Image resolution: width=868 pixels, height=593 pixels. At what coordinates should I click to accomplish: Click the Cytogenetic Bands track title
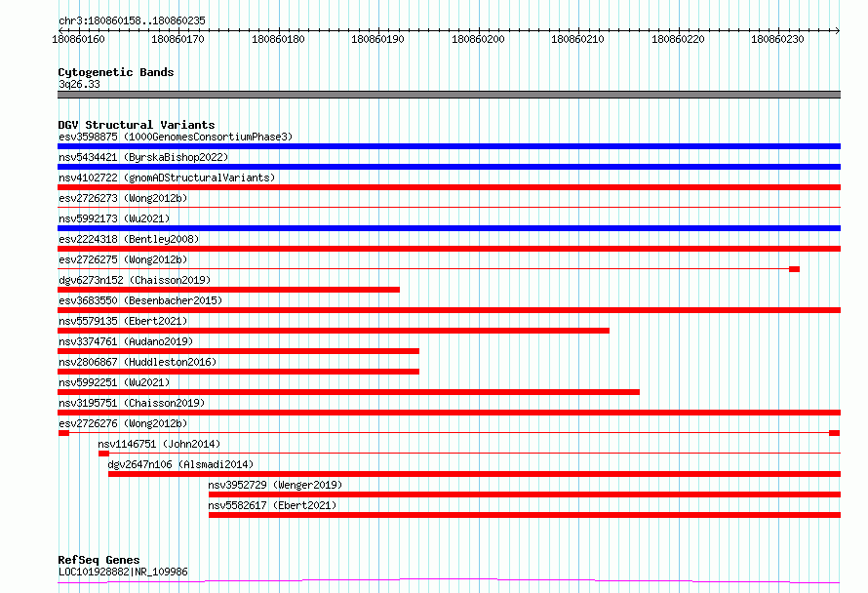[116, 72]
